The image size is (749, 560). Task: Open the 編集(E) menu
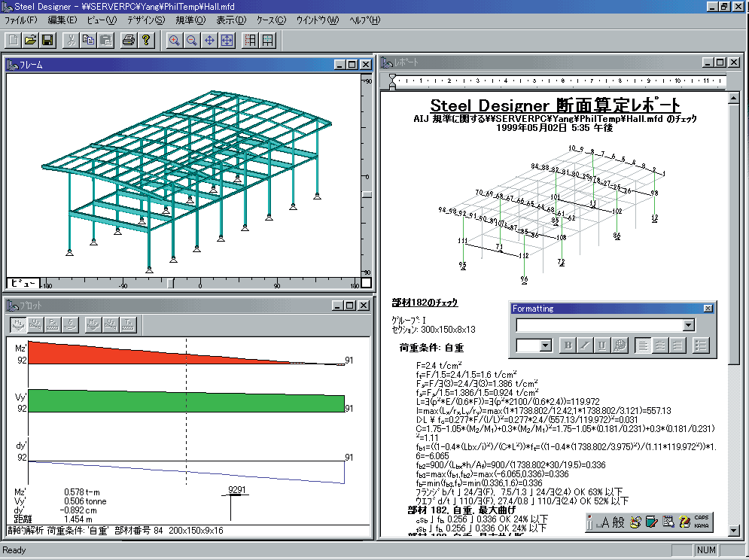pos(62,20)
